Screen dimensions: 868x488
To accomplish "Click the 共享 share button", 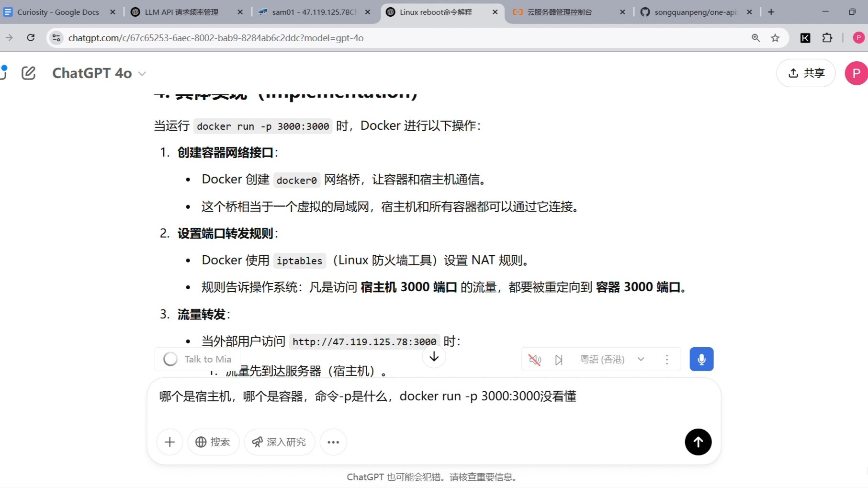I will pos(806,73).
